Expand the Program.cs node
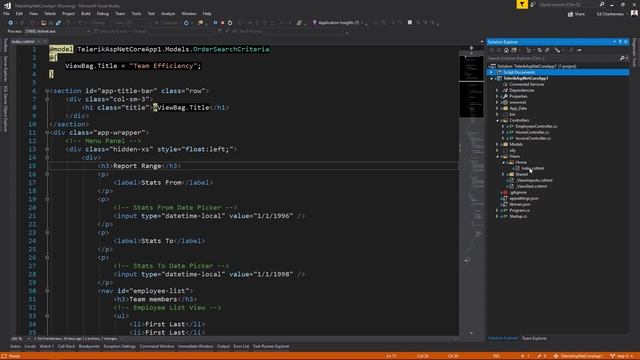 coord(498,210)
